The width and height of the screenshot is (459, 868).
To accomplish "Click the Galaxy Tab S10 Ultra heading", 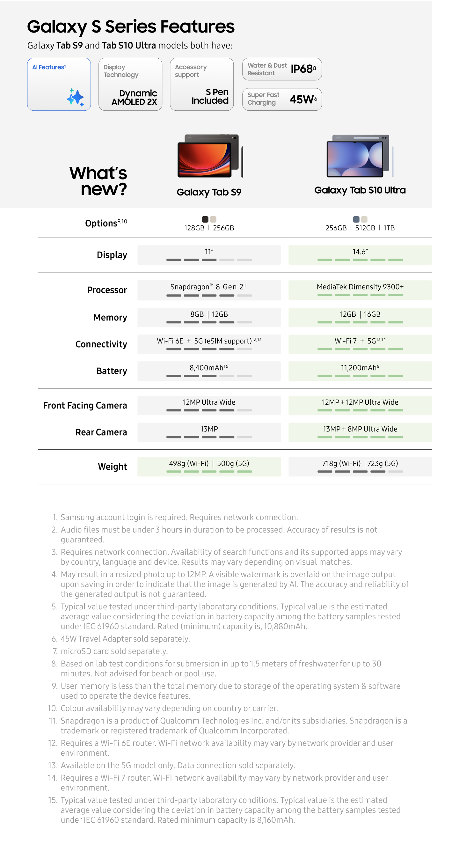I will [x=360, y=190].
